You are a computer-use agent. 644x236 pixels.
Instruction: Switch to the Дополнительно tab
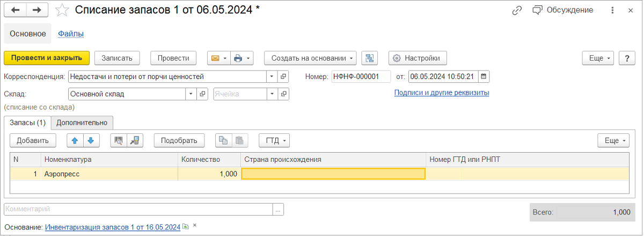click(82, 123)
